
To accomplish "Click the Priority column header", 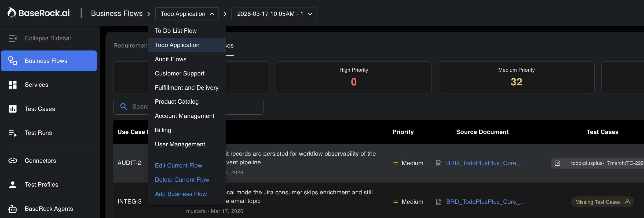I will pos(403,132).
